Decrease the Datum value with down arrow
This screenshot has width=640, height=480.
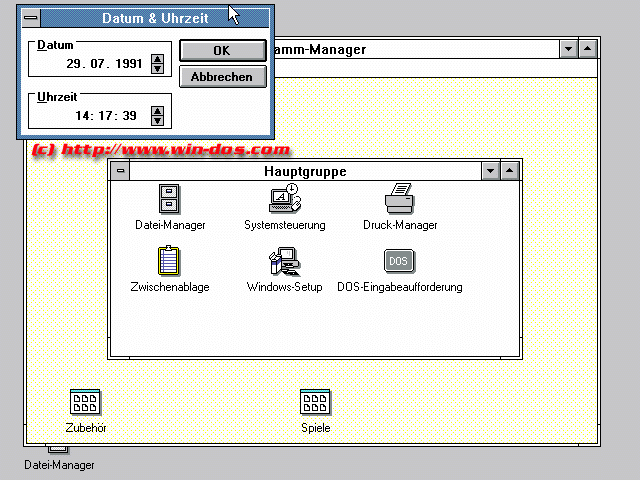[157, 69]
